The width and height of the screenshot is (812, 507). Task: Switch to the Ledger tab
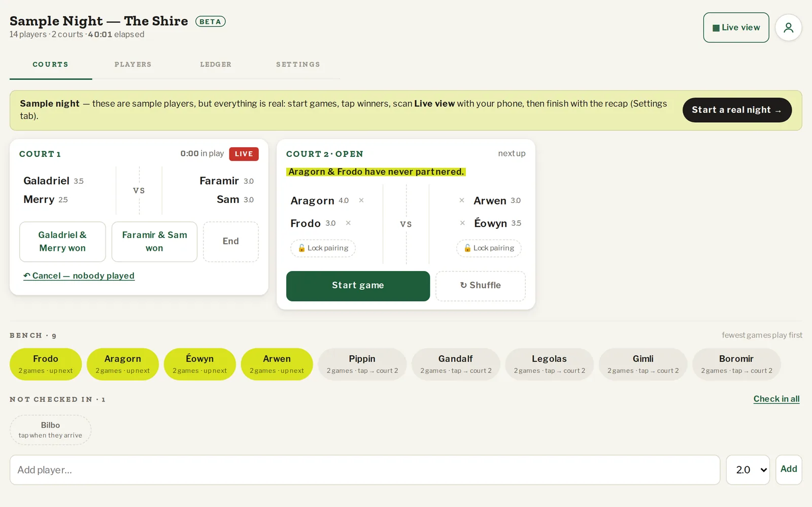pyautogui.click(x=216, y=64)
